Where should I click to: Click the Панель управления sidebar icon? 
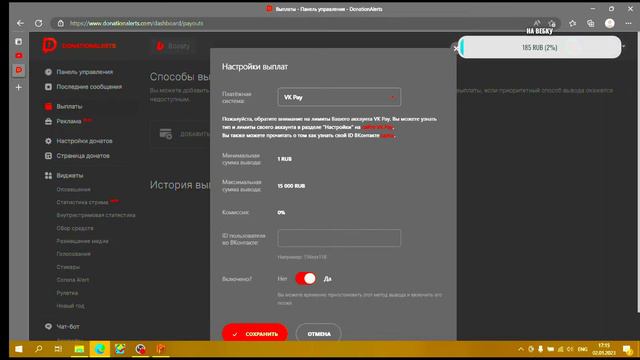48,72
